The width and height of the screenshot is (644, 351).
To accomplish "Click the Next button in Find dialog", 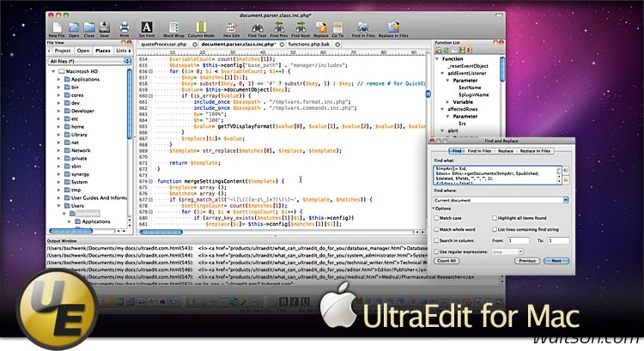I will tap(556, 260).
